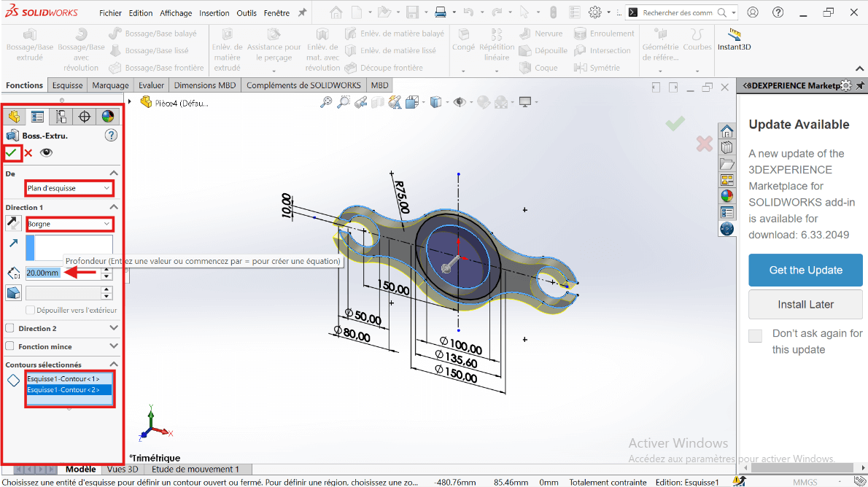This screenshot has height=487, width=868.
Task: Open the Insertion menu
Action: [x=214, y=13]
